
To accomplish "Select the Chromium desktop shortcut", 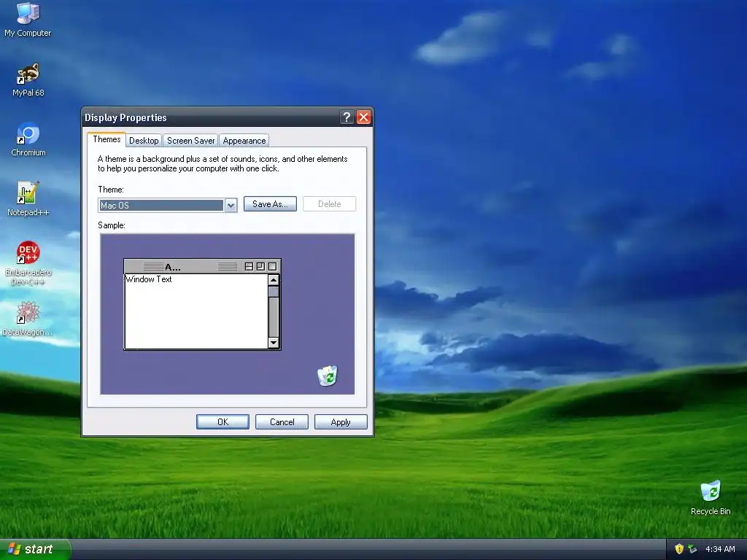I will click(x=28, y=139).
